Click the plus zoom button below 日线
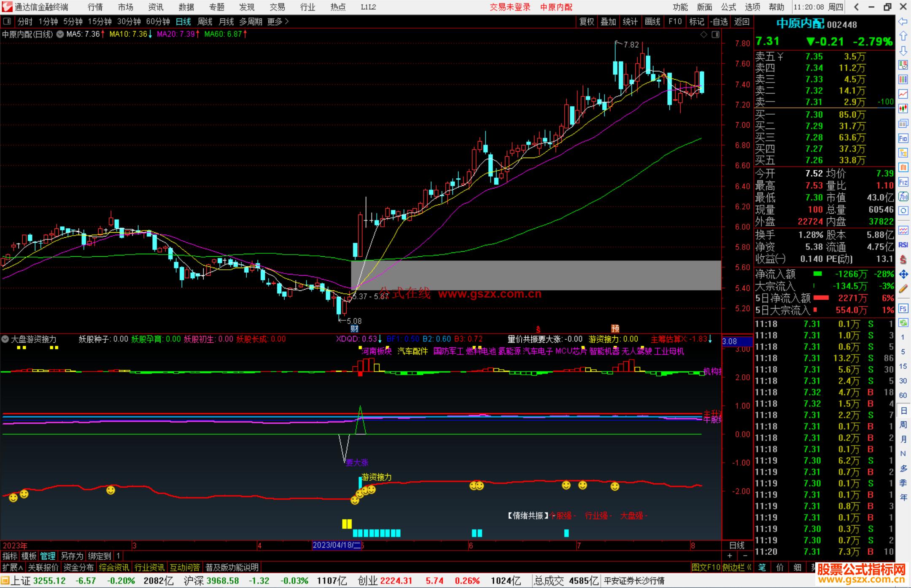Screen dimensions: 911x588 pyautogui.click(x=730, y=556)
